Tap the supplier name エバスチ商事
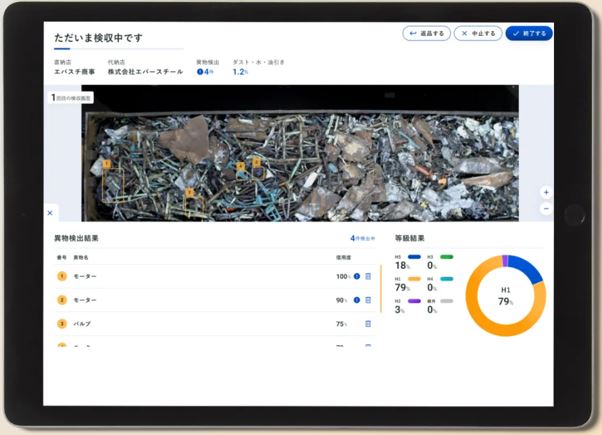602x435 pixels. (x=74, y=72)
